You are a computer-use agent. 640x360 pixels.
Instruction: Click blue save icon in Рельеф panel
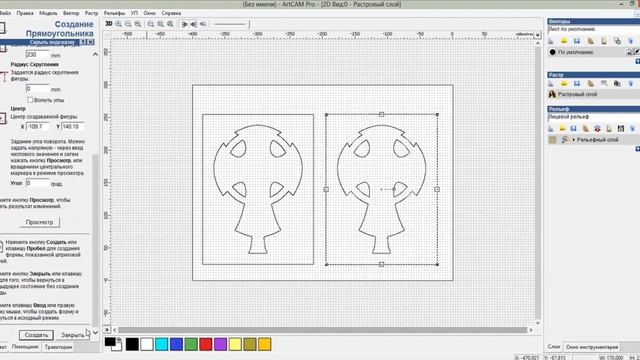(573, 129)
